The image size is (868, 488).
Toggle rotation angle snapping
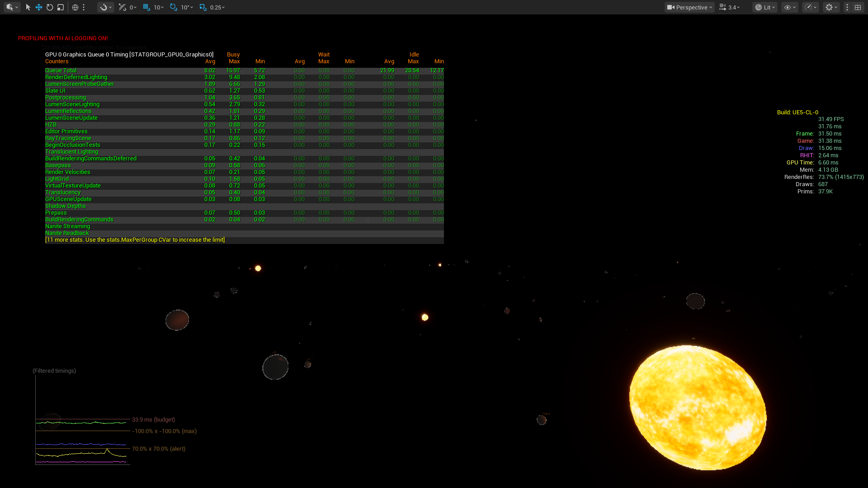click(174, 7)
